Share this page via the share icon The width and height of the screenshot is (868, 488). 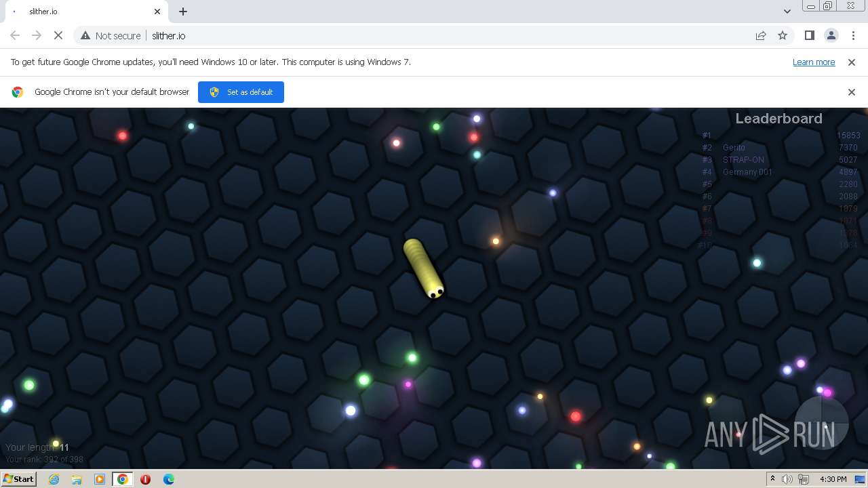[761, 35]
